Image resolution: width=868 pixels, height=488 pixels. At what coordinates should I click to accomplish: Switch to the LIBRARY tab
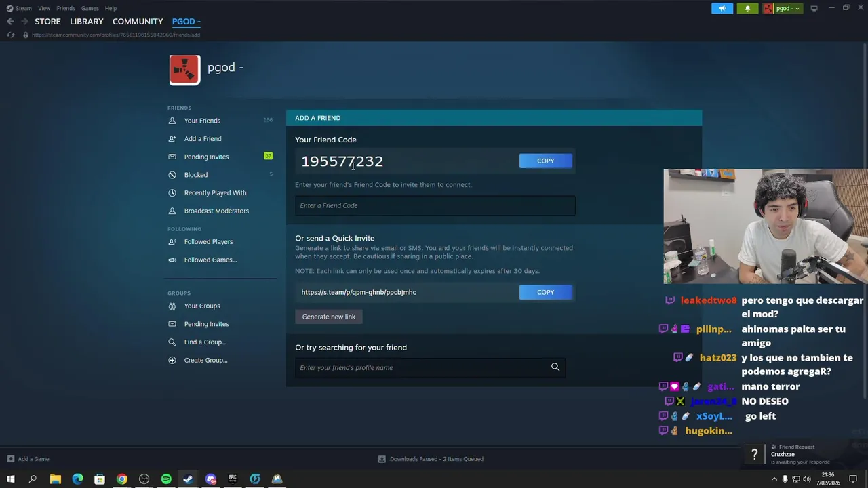tap(87, 22)
